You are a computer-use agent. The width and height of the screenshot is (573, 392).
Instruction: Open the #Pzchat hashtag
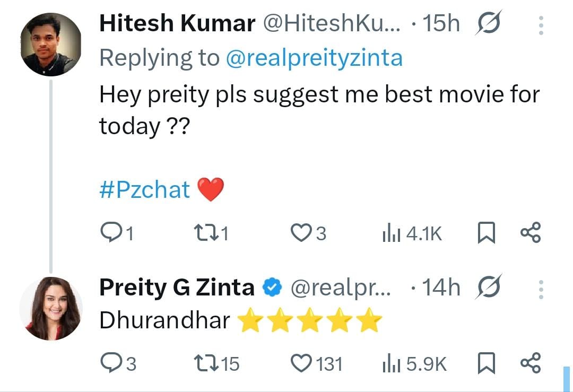(x=144, y=189)
